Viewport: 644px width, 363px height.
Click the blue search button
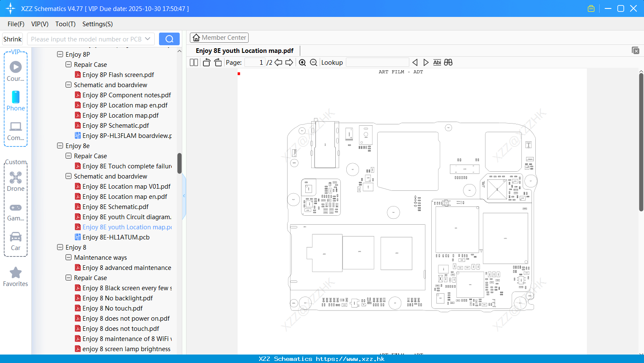pos(169,39)
